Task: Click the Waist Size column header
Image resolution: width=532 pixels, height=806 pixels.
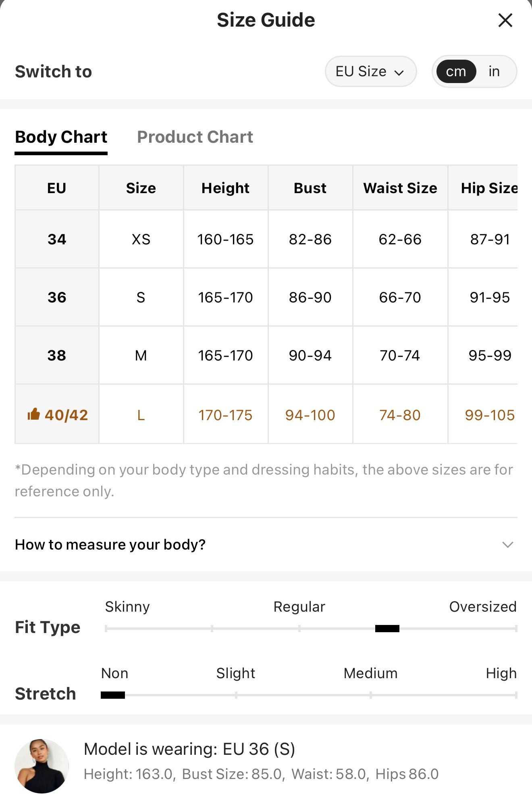Action: coord(400,188)
